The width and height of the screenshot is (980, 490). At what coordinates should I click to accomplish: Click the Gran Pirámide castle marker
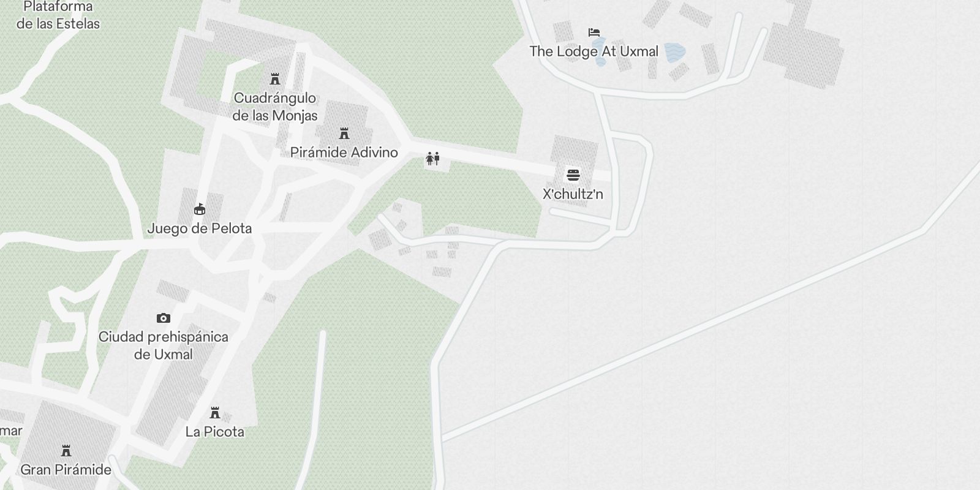66,451
